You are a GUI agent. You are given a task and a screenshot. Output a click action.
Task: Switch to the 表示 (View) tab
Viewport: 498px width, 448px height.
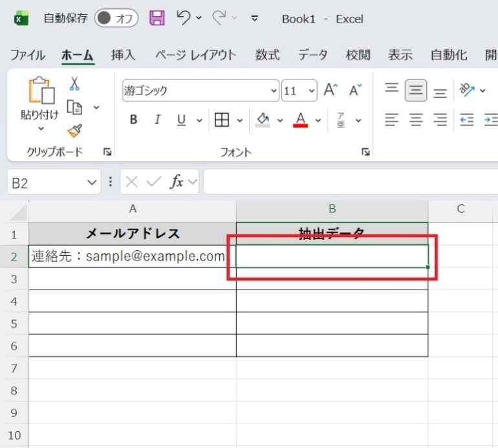click(x=400, y=55)
